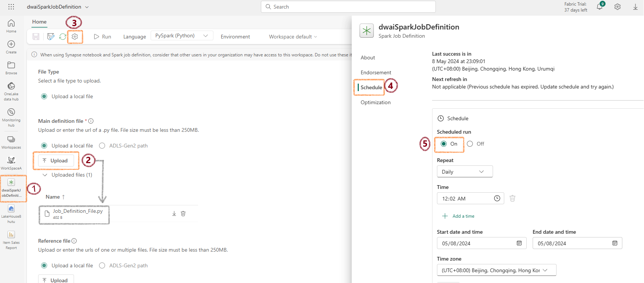This screenshot has height=283, width=644.
Task: Click End date field 05/08/2024
Action: click(577, 243)
